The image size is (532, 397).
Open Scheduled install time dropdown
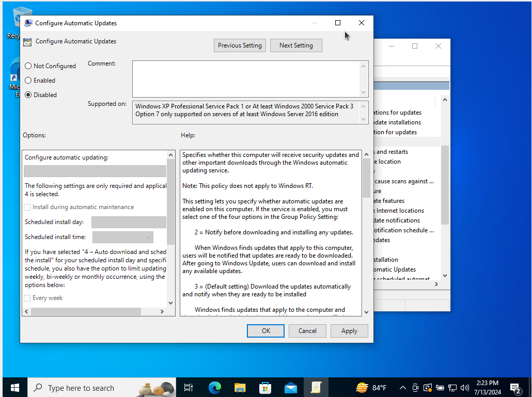(x=123, y=237)
